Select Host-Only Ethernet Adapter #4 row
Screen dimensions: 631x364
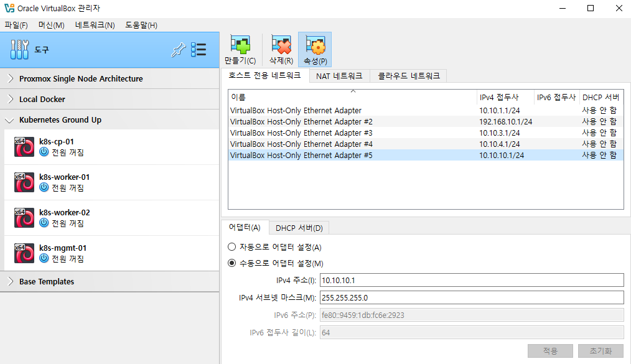426,144
